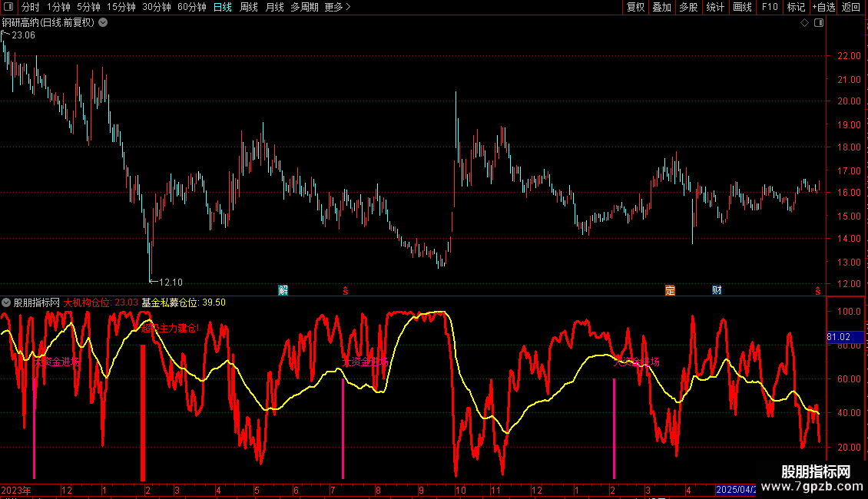Click the 2025/04 date label on timeline
This screenshot has height=499, width=868.
point(735,490)
